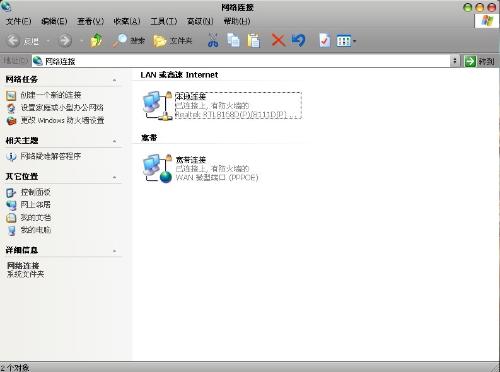Open the 高级(N) menu
This screenshot has height=372, width=500.
coord(200,21)
